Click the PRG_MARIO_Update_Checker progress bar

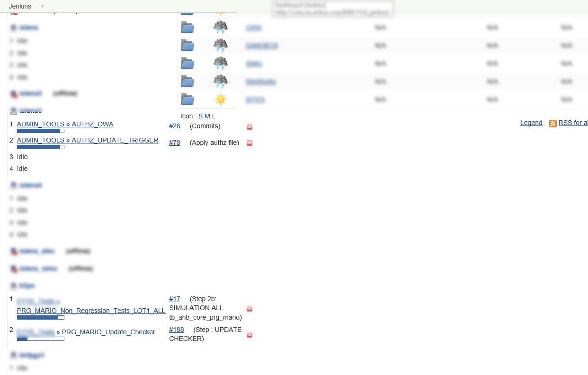[41, 339]
